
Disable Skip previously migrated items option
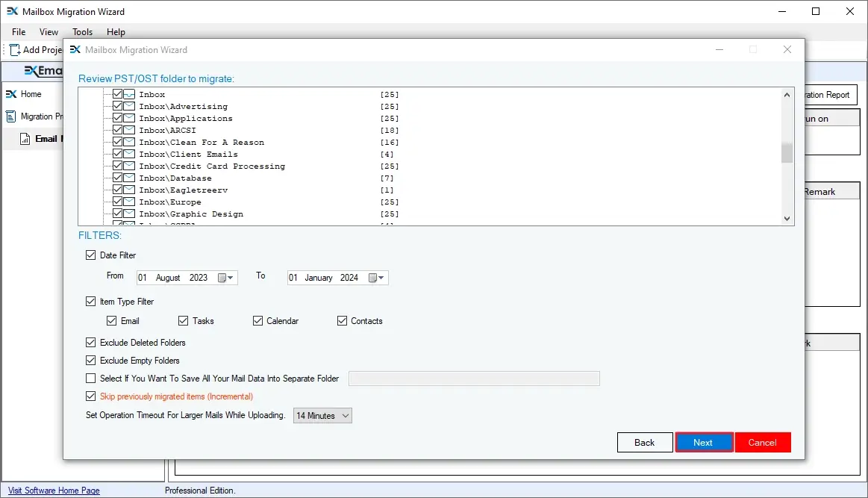coord(91,396)
